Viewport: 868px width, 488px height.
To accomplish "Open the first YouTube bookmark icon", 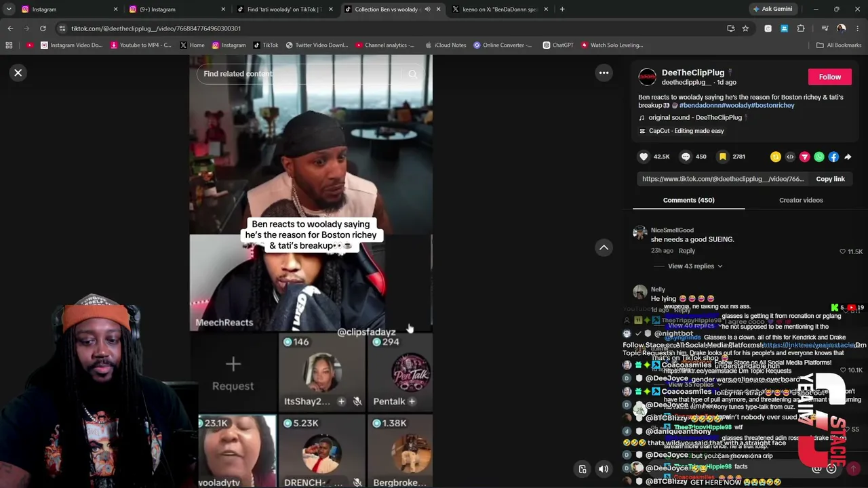I will [29, 45].
